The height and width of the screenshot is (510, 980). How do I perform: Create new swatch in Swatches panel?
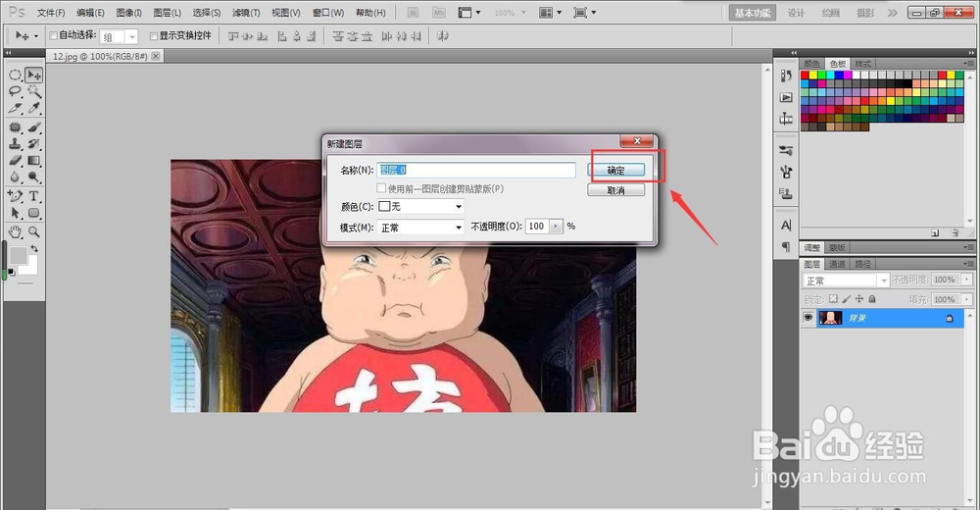(x=935, y=232)
